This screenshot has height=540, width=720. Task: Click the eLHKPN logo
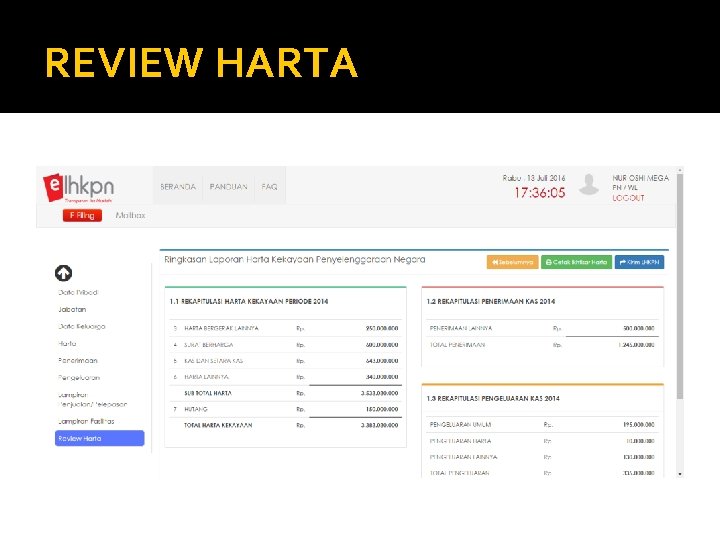[x=79, y=187]
